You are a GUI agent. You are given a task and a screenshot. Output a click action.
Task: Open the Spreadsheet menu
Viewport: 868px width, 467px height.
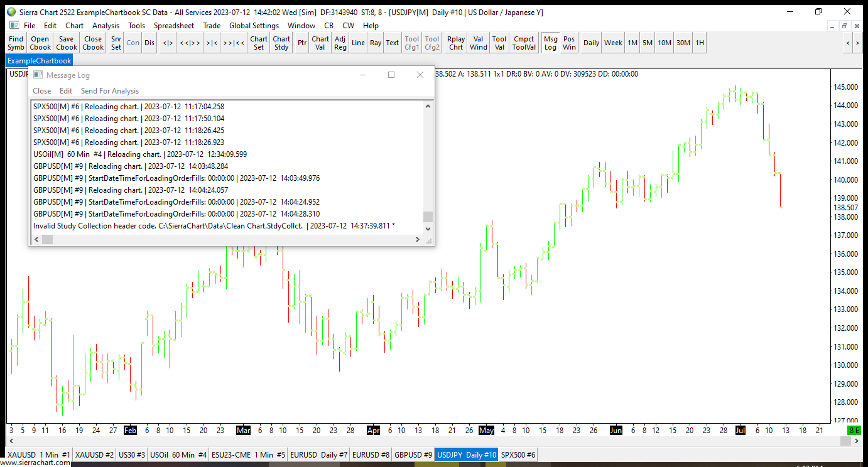tap(174, 26)
